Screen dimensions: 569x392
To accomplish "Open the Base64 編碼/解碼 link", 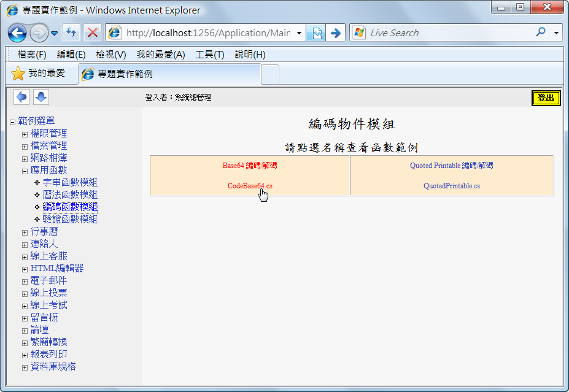I will pyautogui.click(x=250, y=166).
